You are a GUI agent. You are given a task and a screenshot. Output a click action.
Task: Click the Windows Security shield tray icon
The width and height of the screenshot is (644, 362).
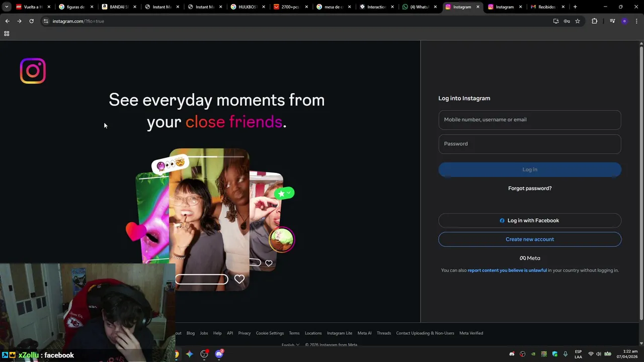pyautogui.click(x=555, y=354)
